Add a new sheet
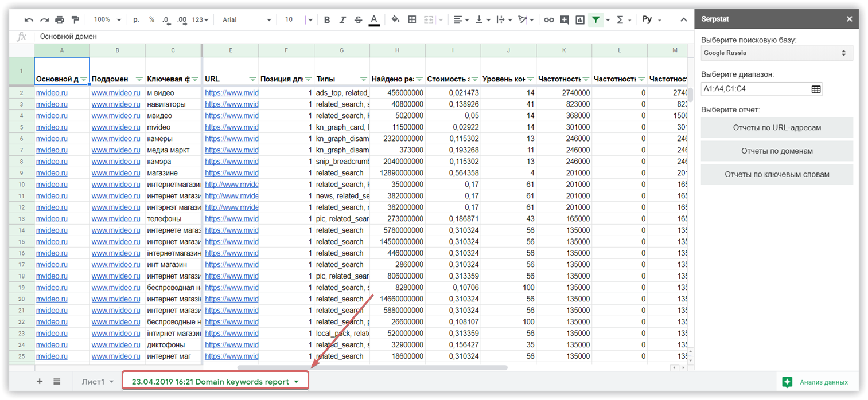The image size is (868, 400). click(x=40, y=381)
